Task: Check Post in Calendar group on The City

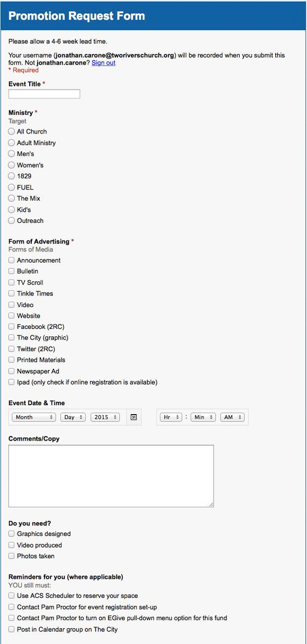Action: 12,629
